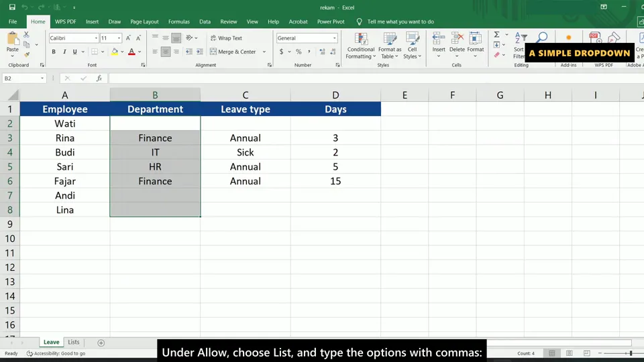Click the Top Align icon
This screenshot has width=644, height=362.
tap(155, 38)
